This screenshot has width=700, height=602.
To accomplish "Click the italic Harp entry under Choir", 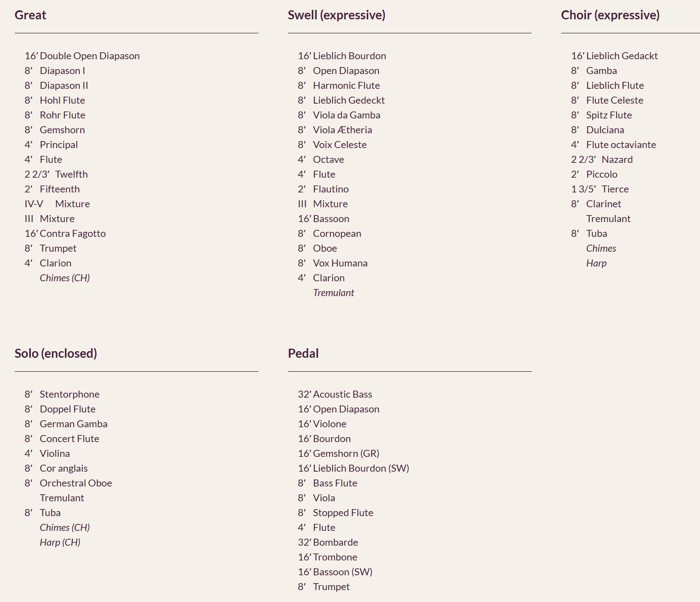I will click(596, 263).
